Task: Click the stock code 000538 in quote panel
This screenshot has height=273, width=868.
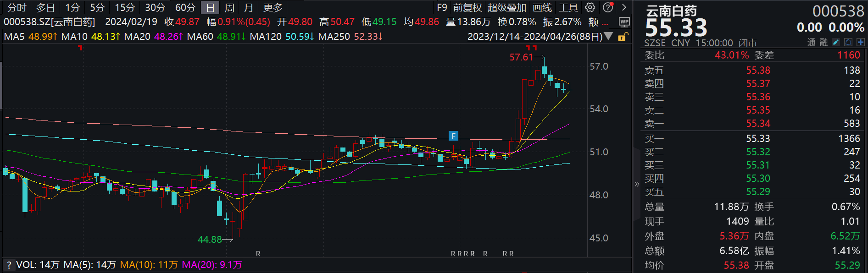Action: coord(838,11)
